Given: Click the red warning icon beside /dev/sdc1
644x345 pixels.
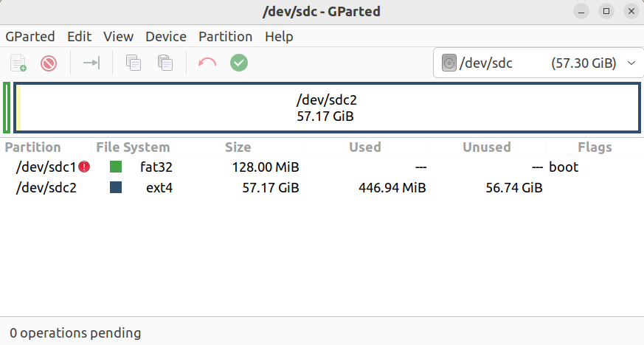Looking at the screenshot, I should pos(84,167).
